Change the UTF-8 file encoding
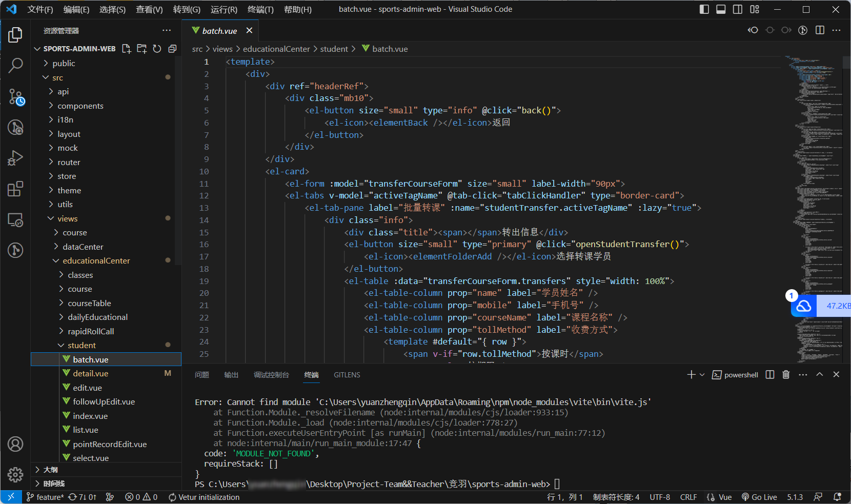Image resolution: width=851 pixels, height=504 pixels. click(x=660, y=497)
